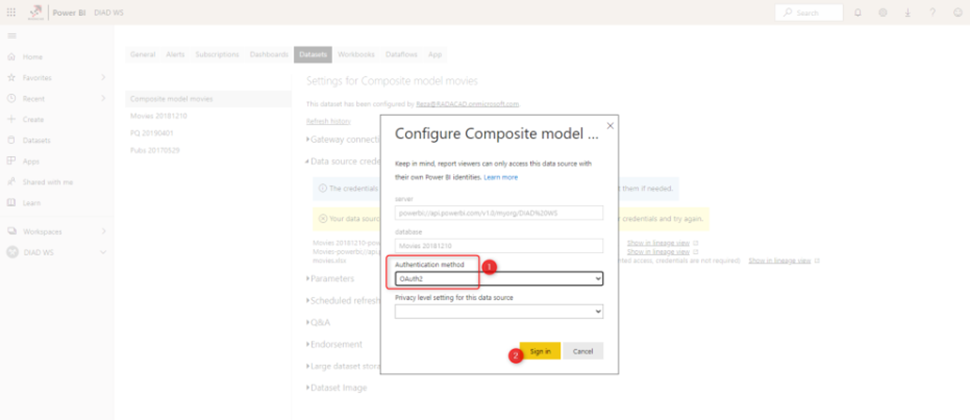The width and height of the screenshot is (970, 420).
Task: Select Pubs 20170529 dataset
Action: coord(155,150)
